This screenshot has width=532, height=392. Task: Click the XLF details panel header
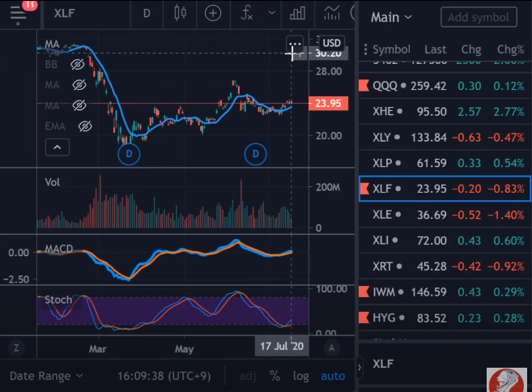point(383,364)
